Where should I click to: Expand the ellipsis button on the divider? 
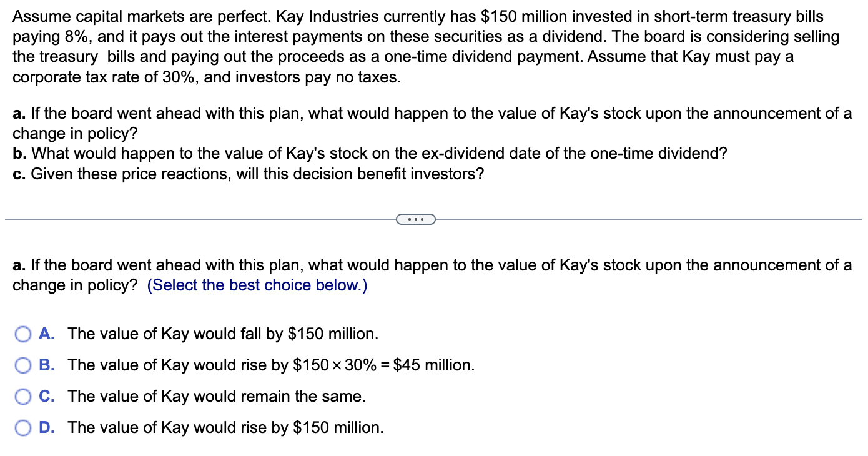(415, 219)
